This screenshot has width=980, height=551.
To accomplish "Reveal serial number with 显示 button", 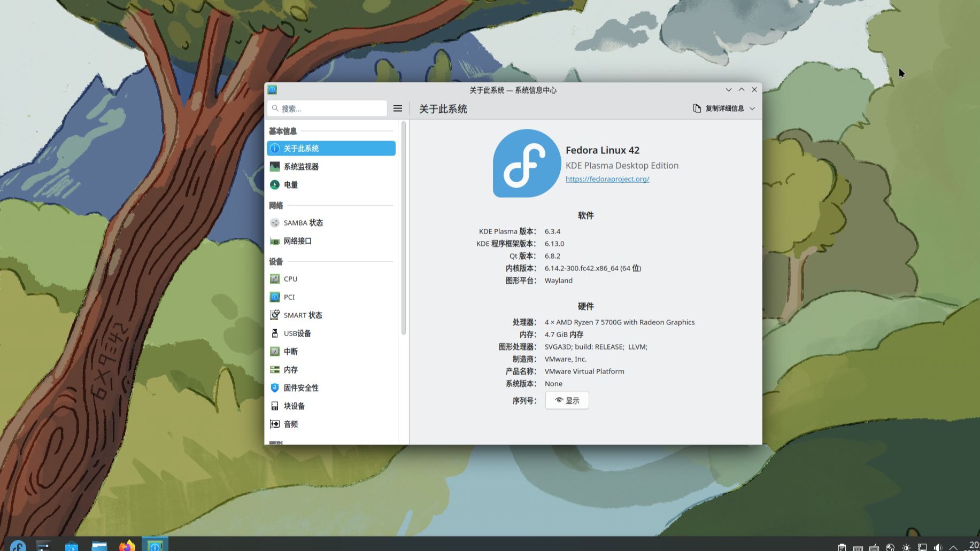I will pyautogui.click(x=567, y=400).
